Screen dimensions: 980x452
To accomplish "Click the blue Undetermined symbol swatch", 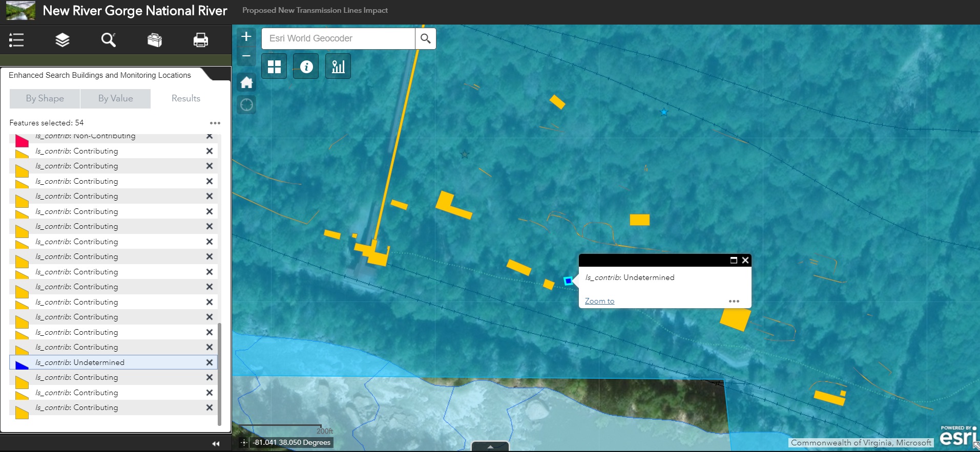I will click(x=22, y=364).
